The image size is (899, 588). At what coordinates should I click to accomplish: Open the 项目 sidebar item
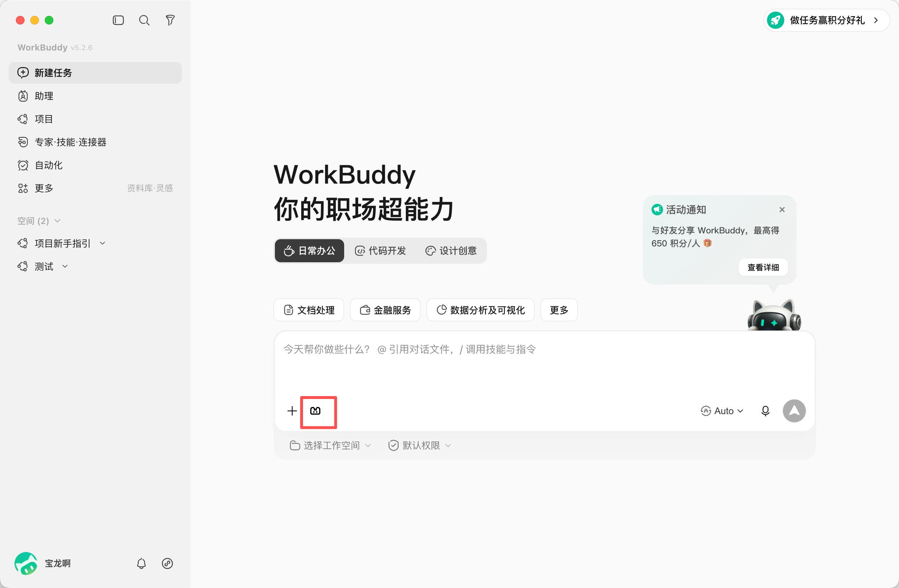95,119
